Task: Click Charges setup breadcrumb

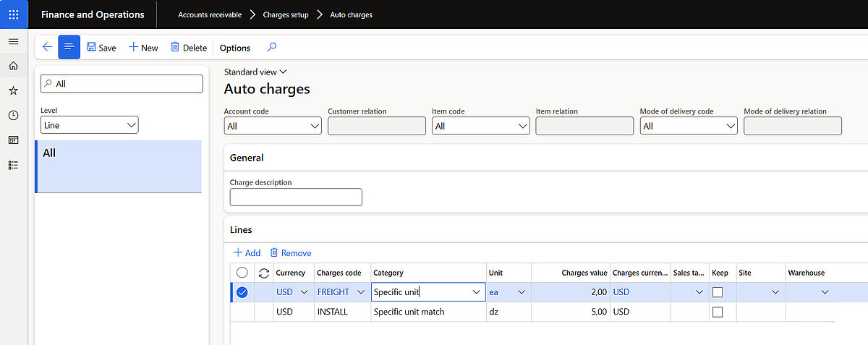Action: (x=286, y=14)
